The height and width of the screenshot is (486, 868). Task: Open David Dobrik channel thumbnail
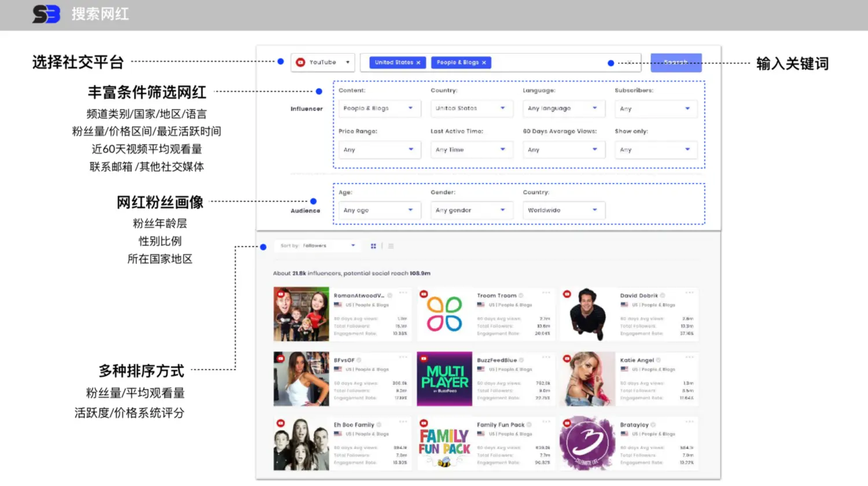(x=587, y=314)
